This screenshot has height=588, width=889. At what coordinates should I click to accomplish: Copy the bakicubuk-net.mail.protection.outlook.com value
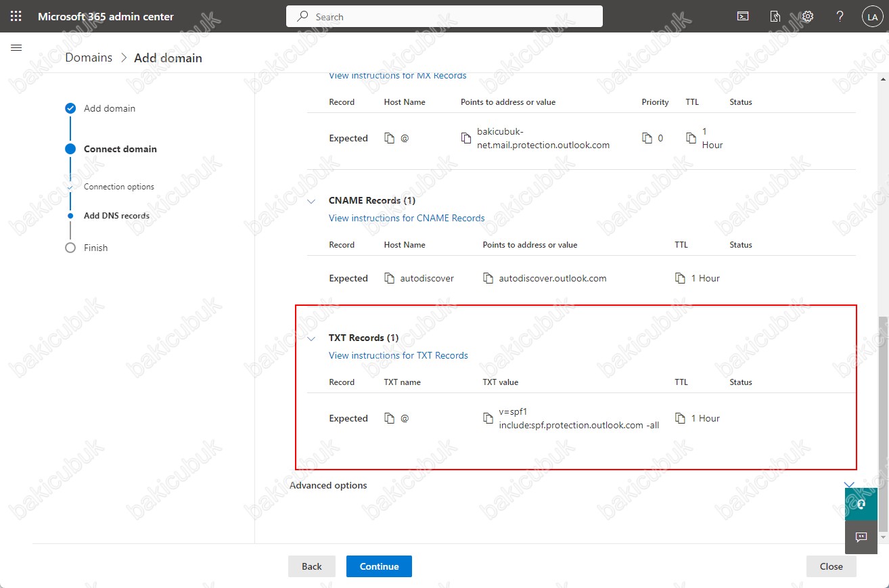coord(466,138)
